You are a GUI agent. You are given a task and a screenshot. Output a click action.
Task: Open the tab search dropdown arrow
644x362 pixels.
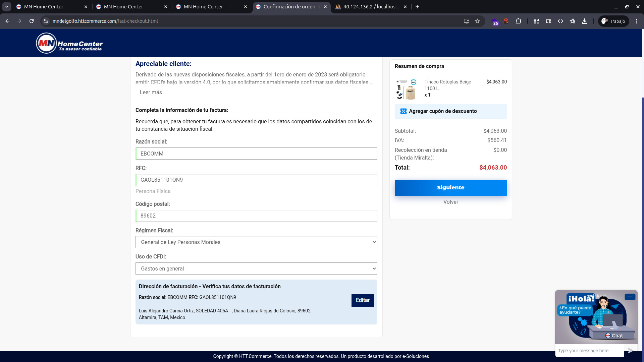click(x=6, y=7)
